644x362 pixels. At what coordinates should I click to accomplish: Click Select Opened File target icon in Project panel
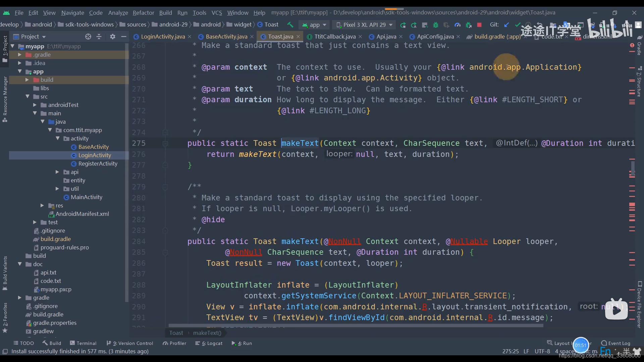coord(88,37)
